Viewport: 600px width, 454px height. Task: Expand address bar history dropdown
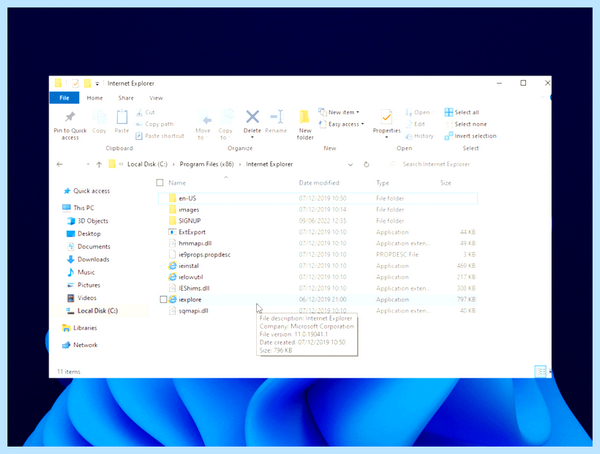[350, 165]
